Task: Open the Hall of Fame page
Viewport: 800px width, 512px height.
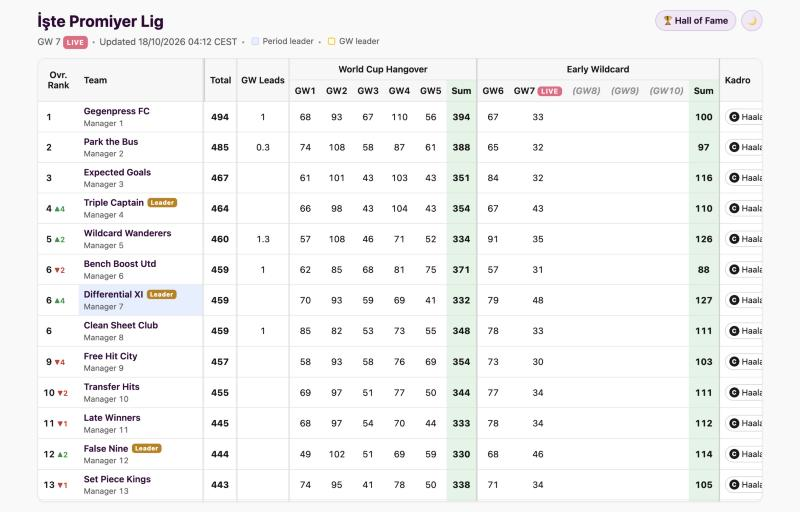Action: coord(695,21)
